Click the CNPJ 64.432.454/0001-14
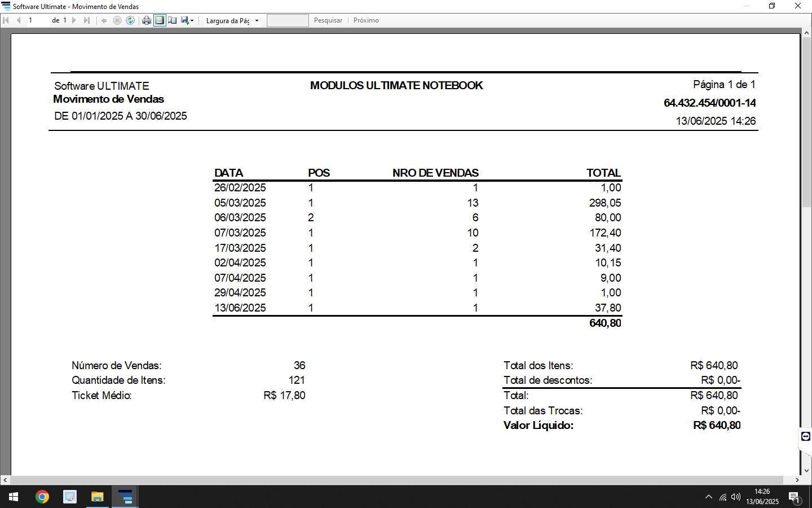 coord(709,103)
